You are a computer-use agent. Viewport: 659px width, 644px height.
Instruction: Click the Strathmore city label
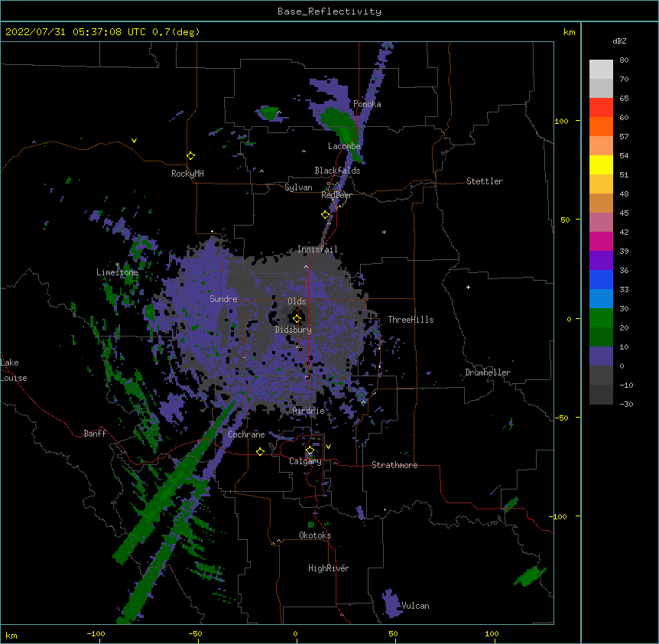394,465
